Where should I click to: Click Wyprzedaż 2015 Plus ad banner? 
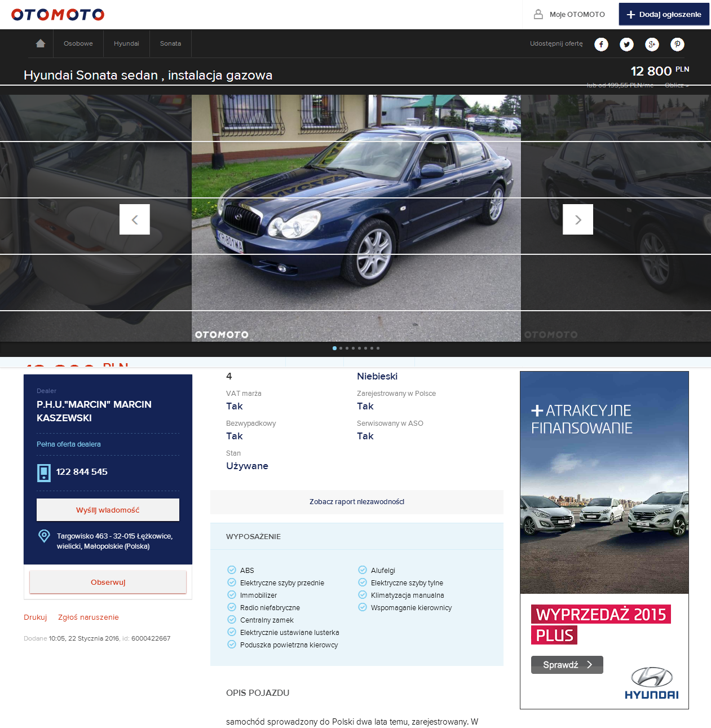pyautogui.click(x=600, y=624)
